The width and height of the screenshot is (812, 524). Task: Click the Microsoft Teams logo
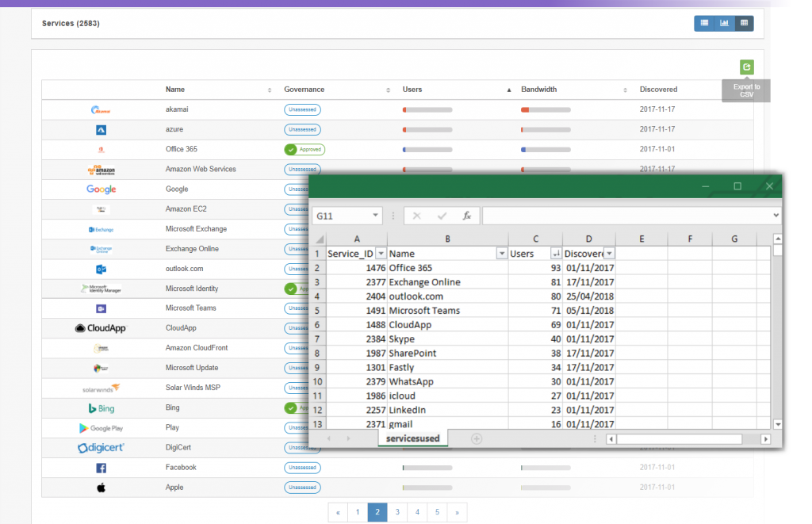click(101, 308)
